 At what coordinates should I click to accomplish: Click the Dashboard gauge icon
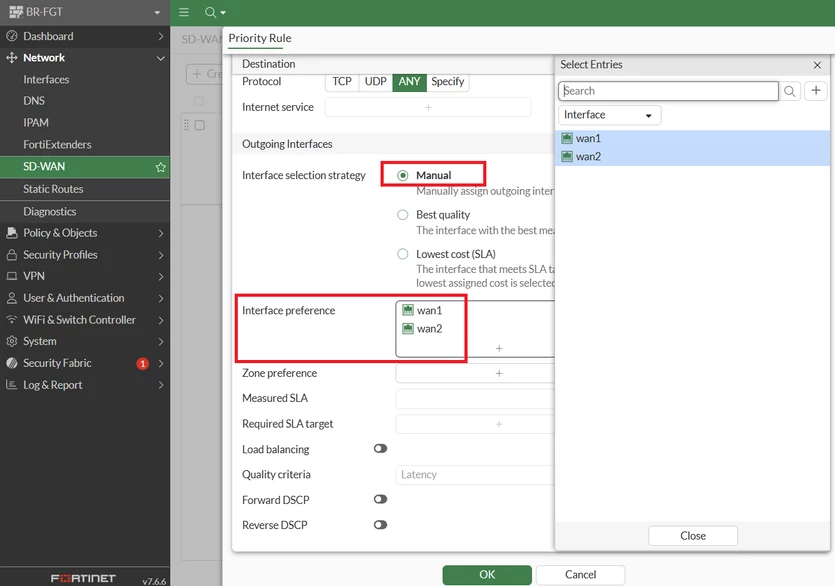click(12, 36)
